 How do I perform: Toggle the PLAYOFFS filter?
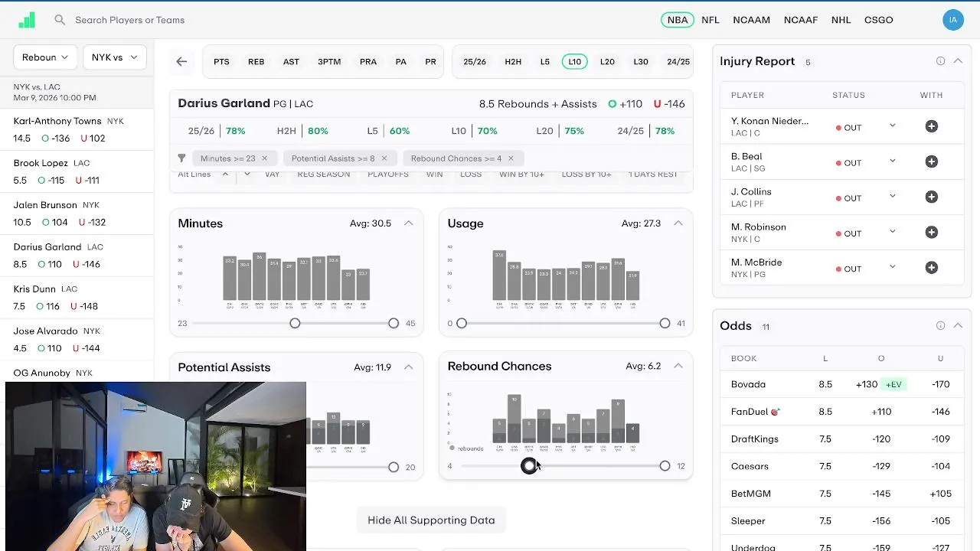(388, 174)
